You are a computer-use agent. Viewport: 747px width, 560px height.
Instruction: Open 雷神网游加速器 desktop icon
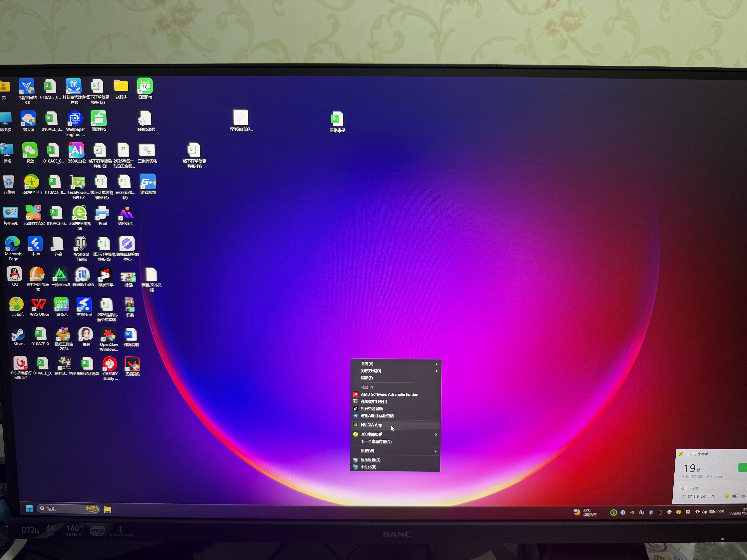(38, 279)
